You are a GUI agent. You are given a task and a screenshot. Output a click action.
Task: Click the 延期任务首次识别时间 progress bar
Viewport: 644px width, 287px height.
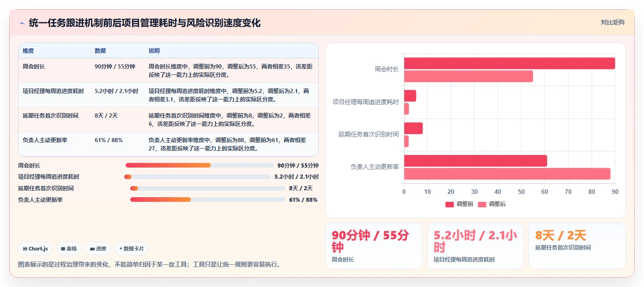click(x=208, y=188)
